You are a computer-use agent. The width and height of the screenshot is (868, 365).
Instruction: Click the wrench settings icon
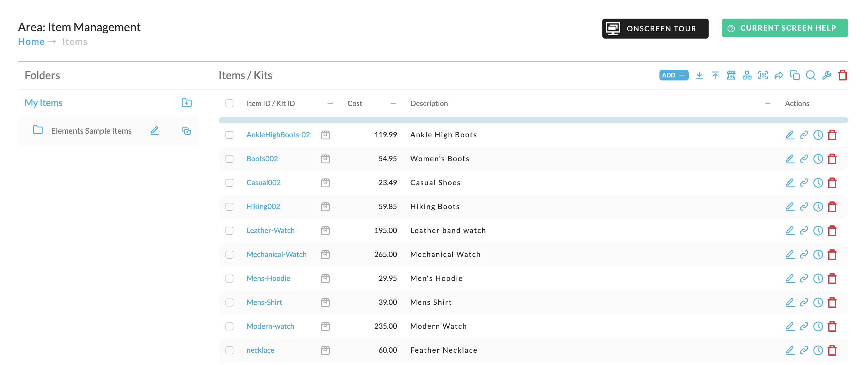click(826, 75)
